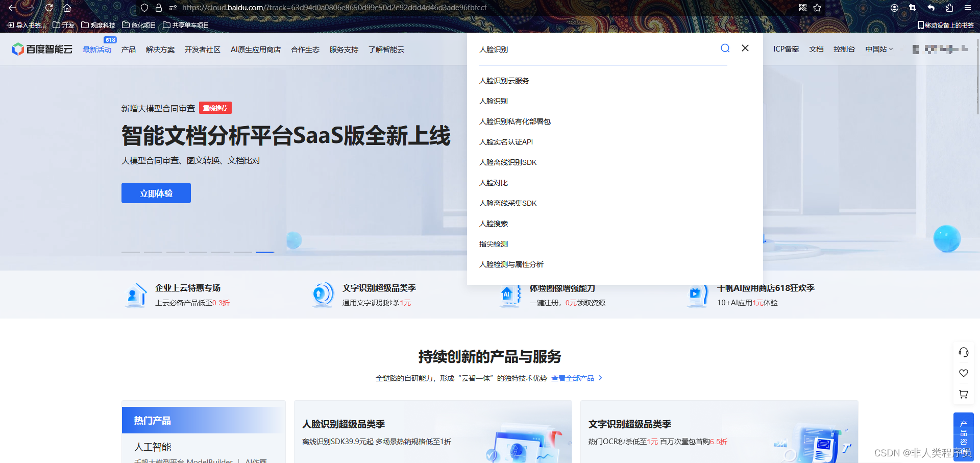Image resolution: width=980 pixels, height=463 pixels.
Task: Click the undo arrow toolbar icon
Action: point(931,8)
